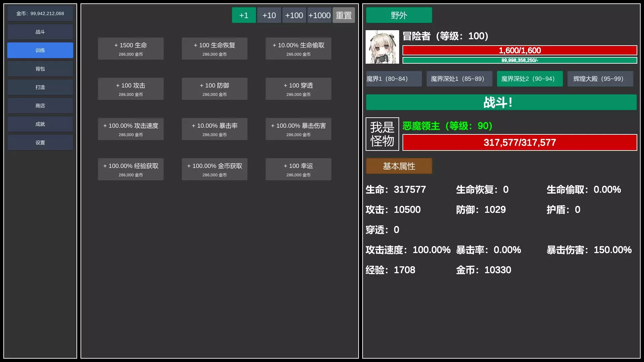View the 成就 achievements list
The height and width of the screenshot is (362, 644).
[x=40, y=124]
